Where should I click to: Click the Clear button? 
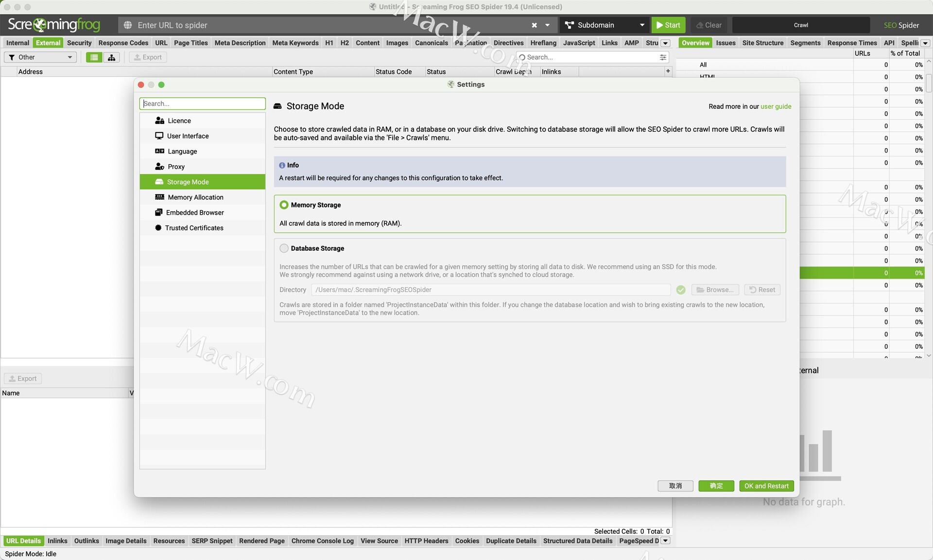pyautogui.click(x=709, y=25)
